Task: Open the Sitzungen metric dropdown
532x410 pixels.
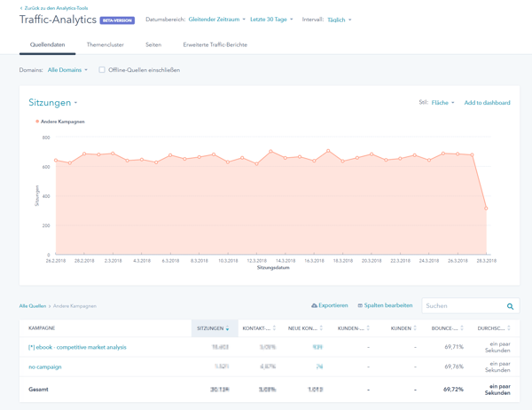Action: click(52, 102)
